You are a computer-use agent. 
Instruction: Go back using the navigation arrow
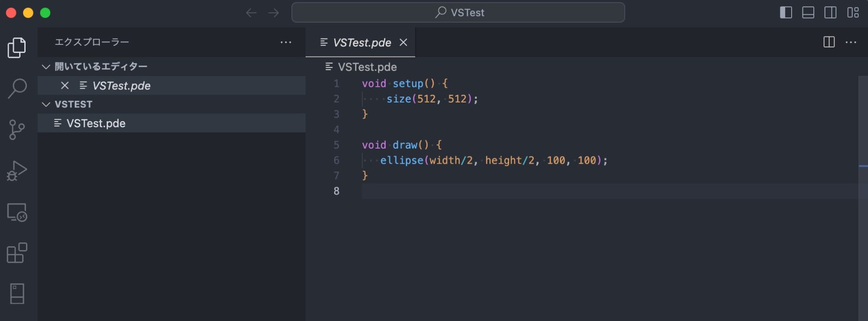[x=251, y=13]
